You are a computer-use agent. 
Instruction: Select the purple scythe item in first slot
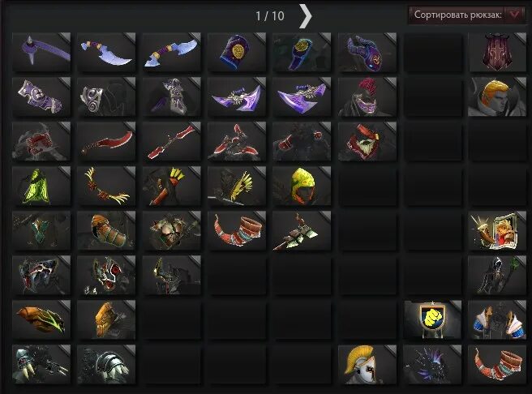[x=41, y=52]
